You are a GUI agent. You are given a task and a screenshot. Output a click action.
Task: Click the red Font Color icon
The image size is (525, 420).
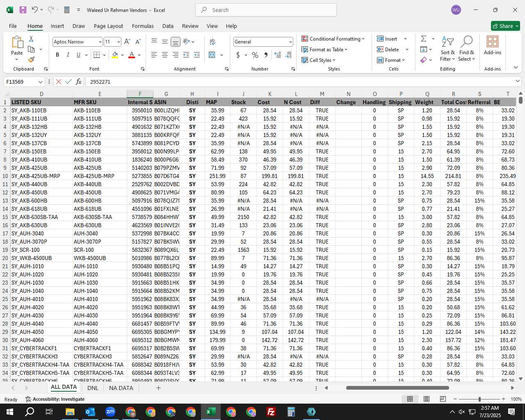coord(132,55)
